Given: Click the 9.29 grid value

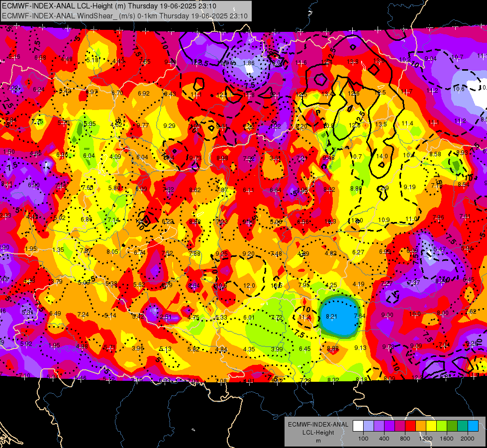Looking at the screenshot, I should (x=169, y=125).
